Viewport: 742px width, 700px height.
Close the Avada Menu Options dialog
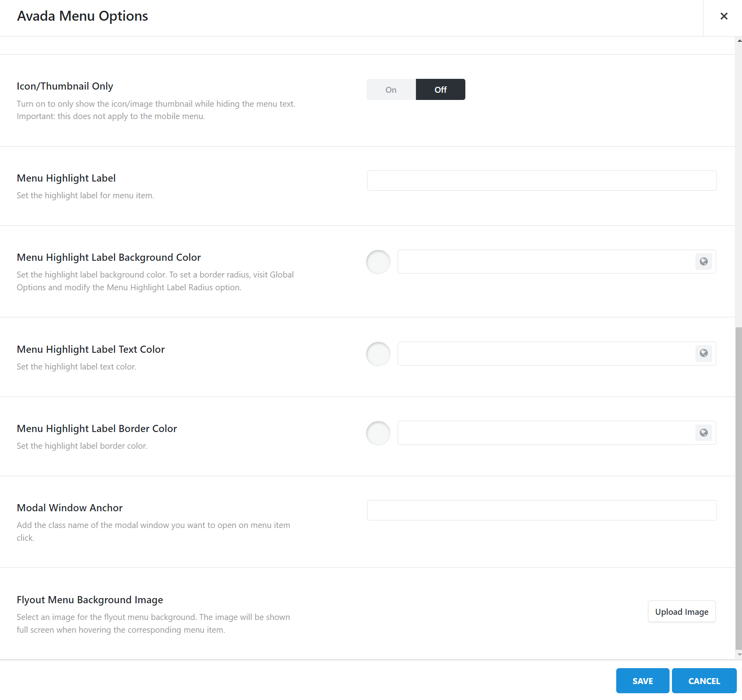click(724, 16)
